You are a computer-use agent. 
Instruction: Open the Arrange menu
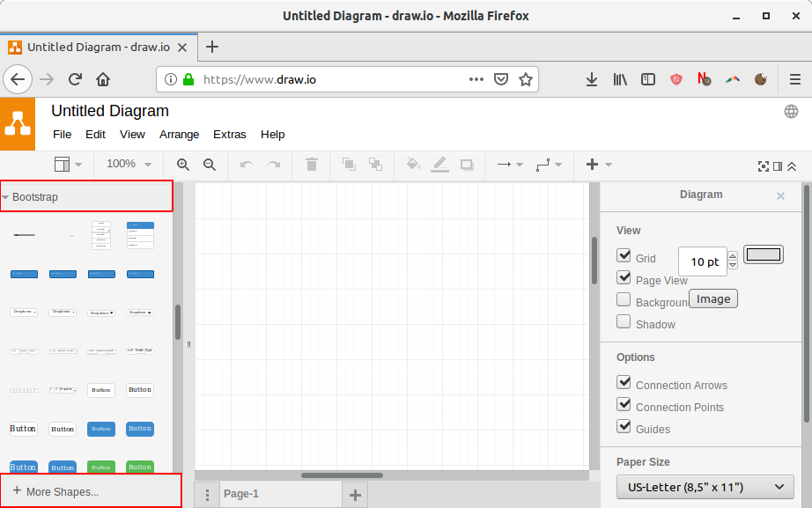179,135
